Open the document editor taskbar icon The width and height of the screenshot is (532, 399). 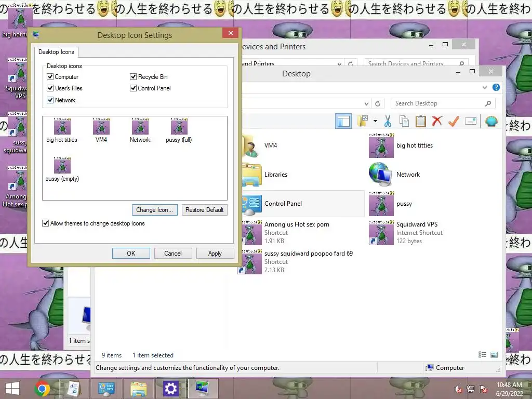coord(74,389)
